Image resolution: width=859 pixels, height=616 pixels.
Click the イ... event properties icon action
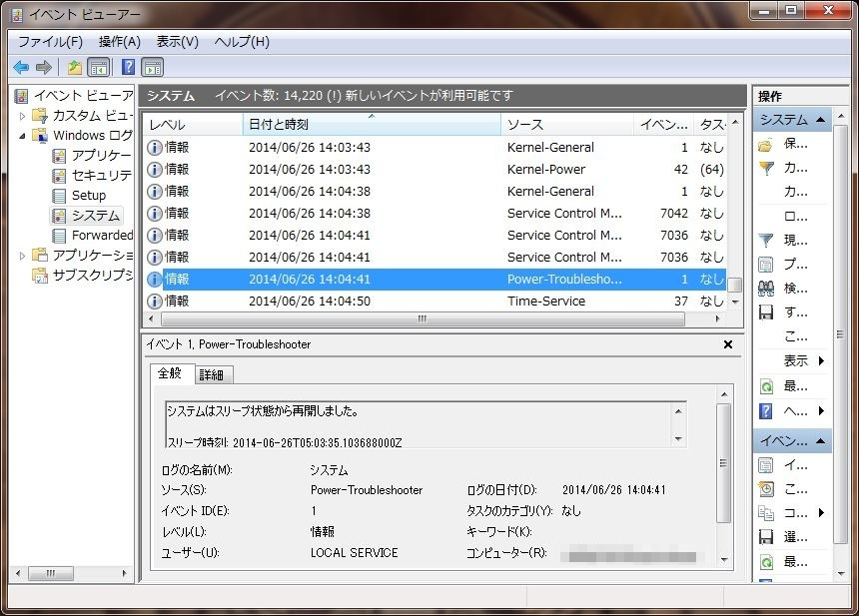coord(766,465)
